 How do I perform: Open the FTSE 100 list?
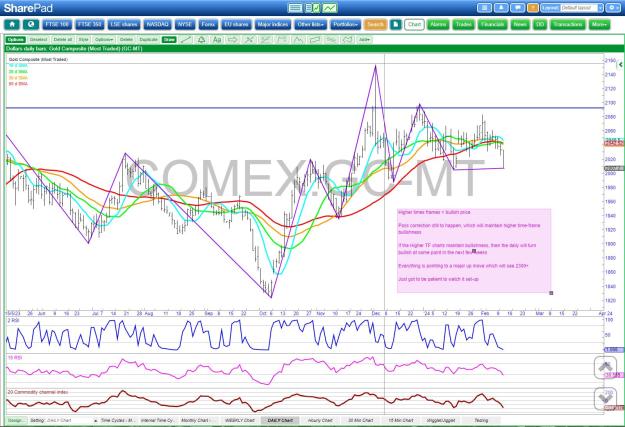click(57, 25)
